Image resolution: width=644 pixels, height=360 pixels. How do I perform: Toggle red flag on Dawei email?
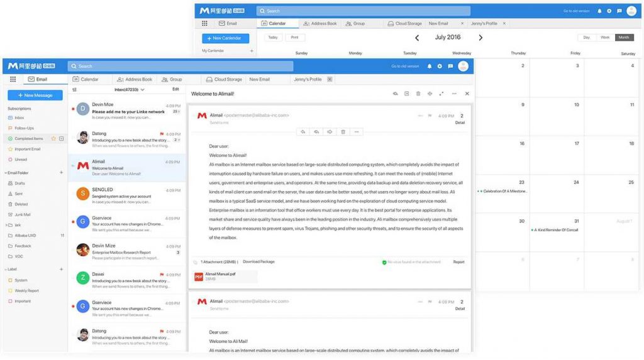162,275
